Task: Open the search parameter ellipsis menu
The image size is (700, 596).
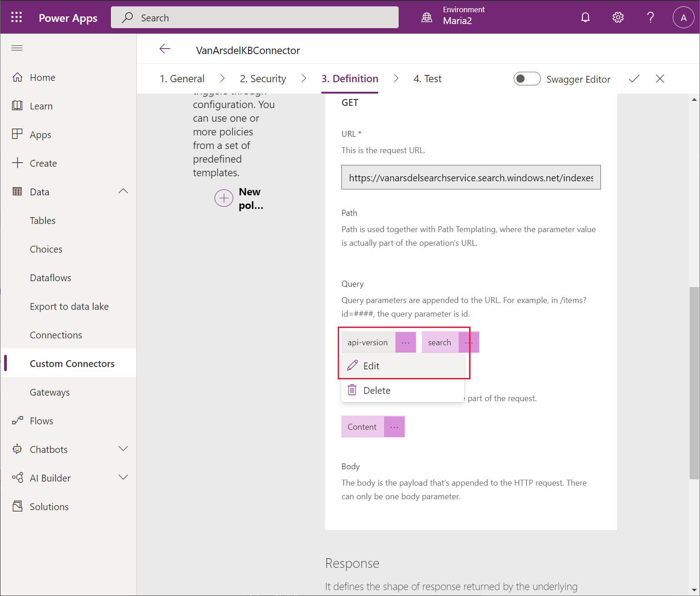Action: coord(469,342)
